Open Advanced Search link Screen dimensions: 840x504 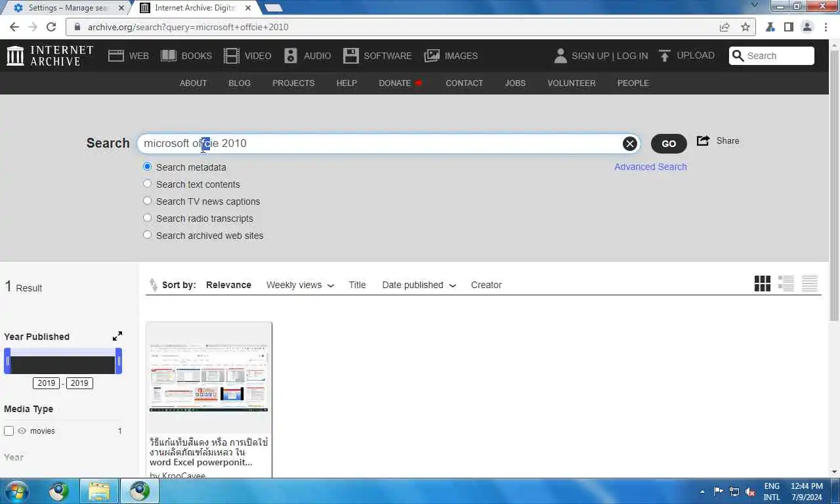[x=650, y=167]
